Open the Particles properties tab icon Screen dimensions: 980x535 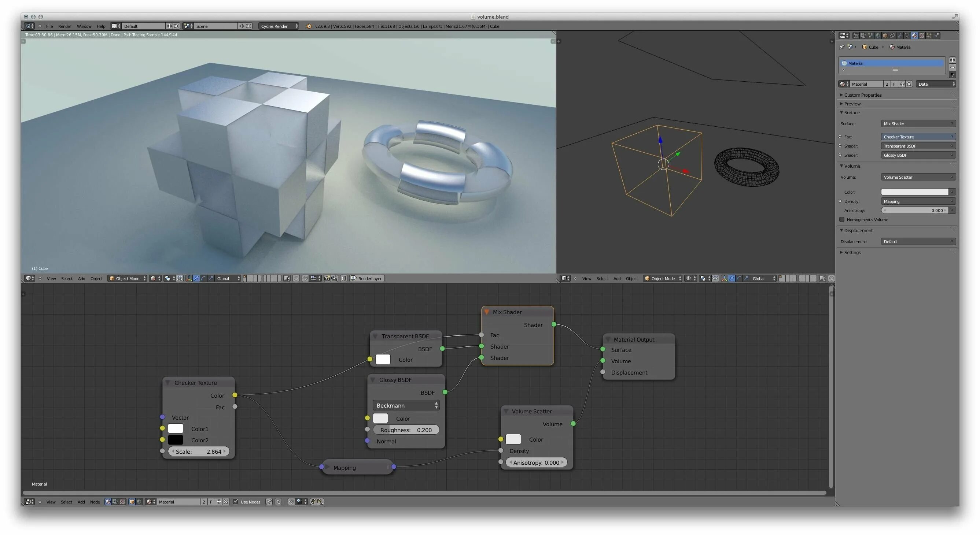click(x=929, y=36)
